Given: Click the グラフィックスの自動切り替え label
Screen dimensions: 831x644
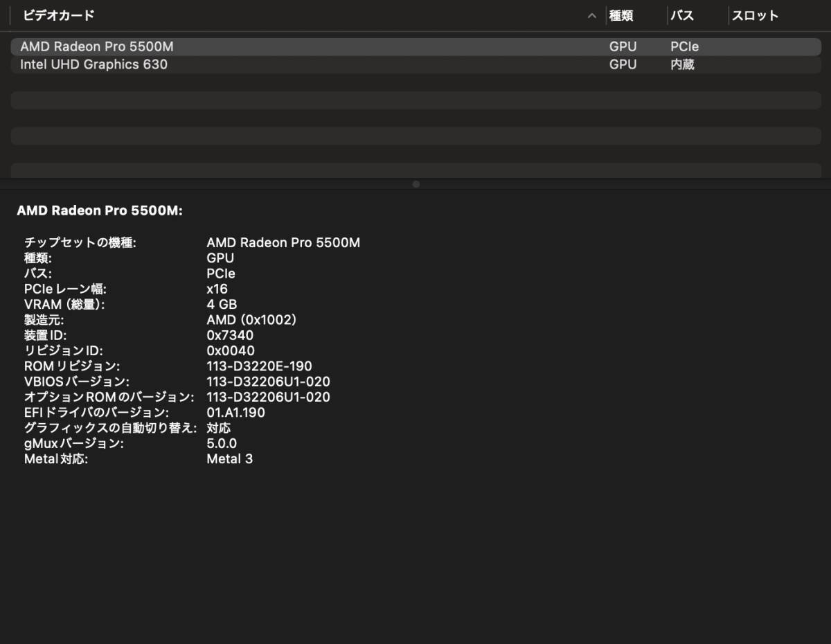Looking at the screenshot, I should click(x=111, y=428).
